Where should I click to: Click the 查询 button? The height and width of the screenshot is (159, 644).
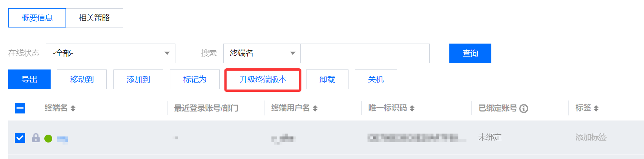point(470,53)
